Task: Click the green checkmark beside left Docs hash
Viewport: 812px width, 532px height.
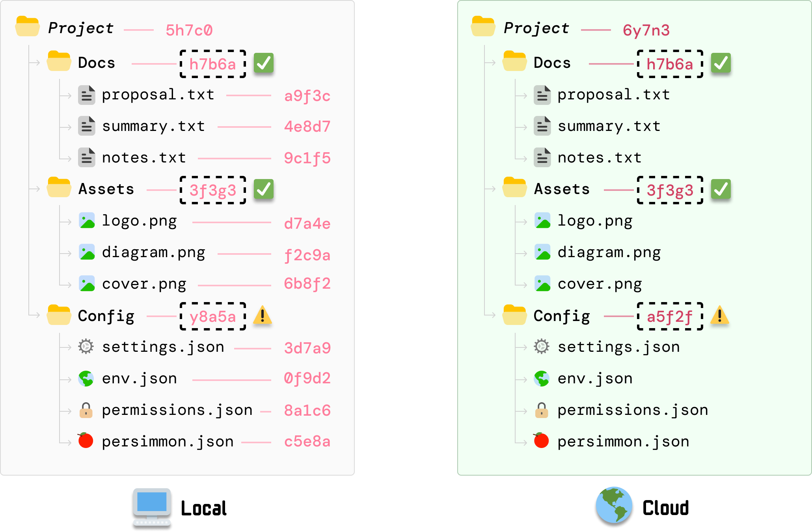Action: coord(263,63)
